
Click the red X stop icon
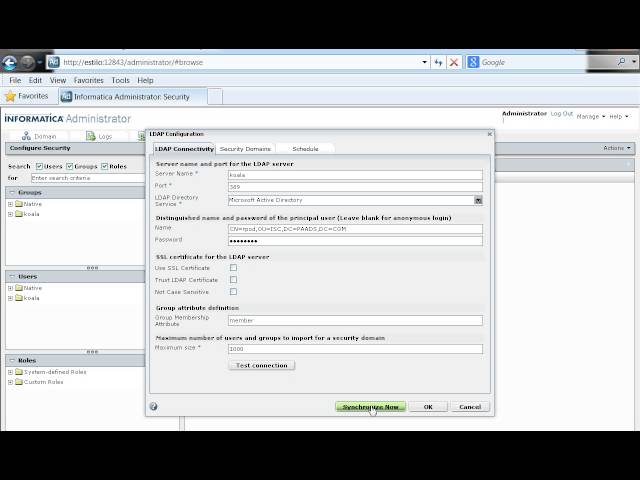[453, 62]
